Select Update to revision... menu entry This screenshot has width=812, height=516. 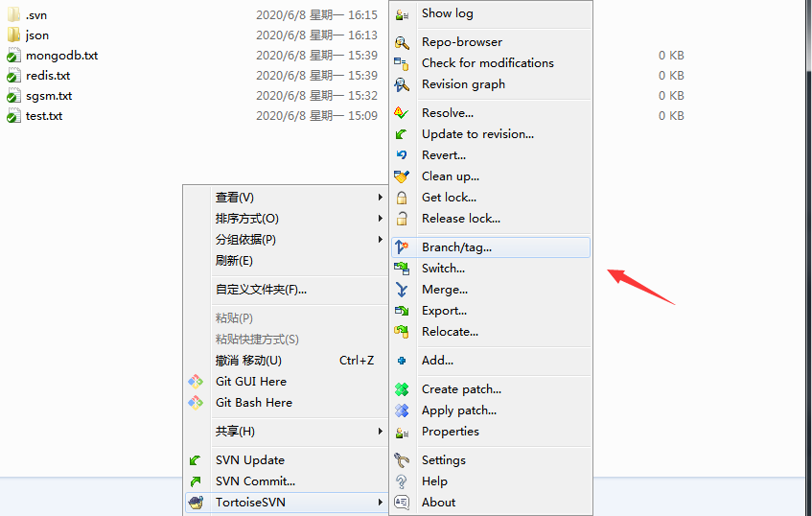coord(477,134)
